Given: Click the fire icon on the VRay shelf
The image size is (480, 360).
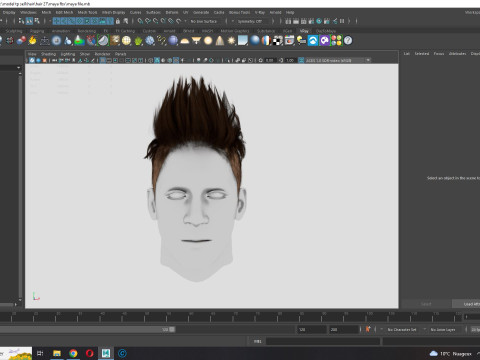Looking at the screenshot, I should coord(32,41).
